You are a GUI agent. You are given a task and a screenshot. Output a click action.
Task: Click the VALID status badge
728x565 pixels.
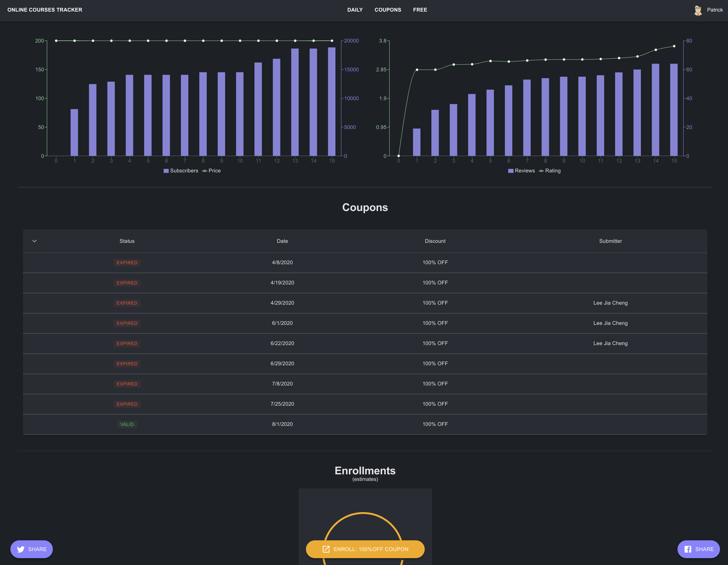tap(127, 424)
